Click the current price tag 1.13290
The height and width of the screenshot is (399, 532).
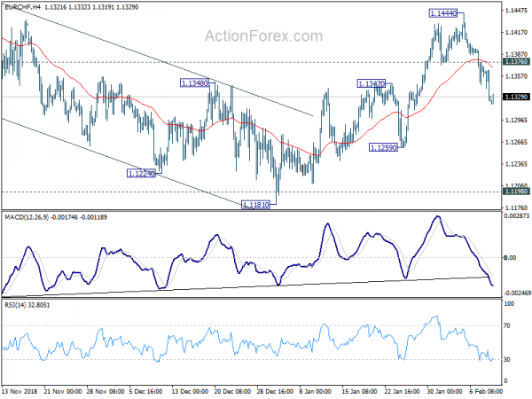516,97
